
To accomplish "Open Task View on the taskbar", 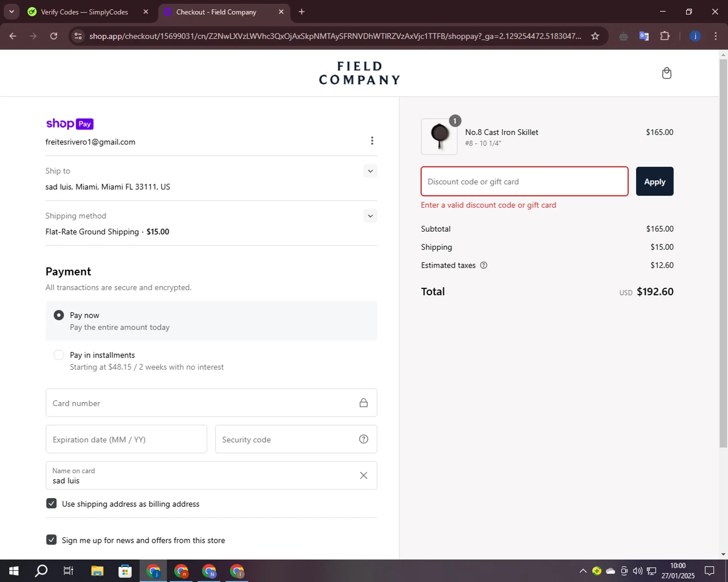I will (68, 571).
